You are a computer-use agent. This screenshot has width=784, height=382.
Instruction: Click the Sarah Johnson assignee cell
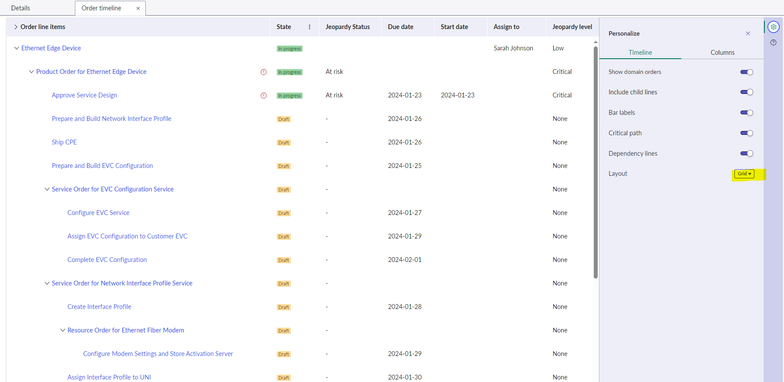[x=513, y=48]
